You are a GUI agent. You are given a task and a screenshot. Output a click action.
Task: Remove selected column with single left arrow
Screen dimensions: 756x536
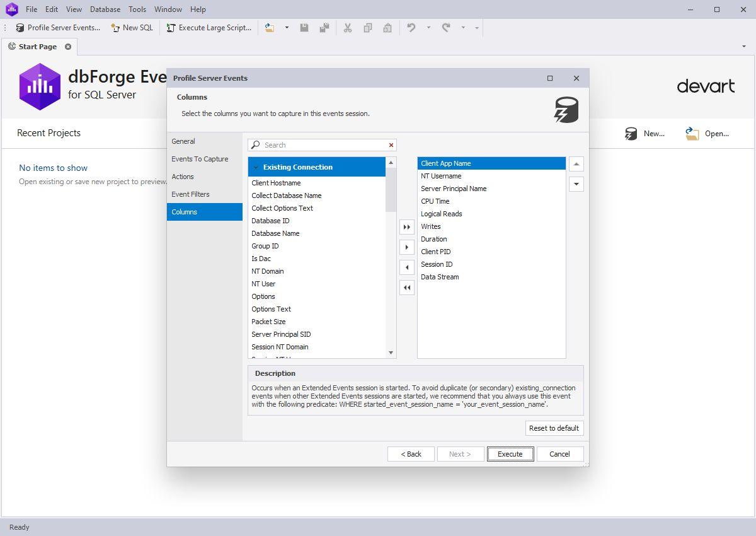click(x=407, y=267)
